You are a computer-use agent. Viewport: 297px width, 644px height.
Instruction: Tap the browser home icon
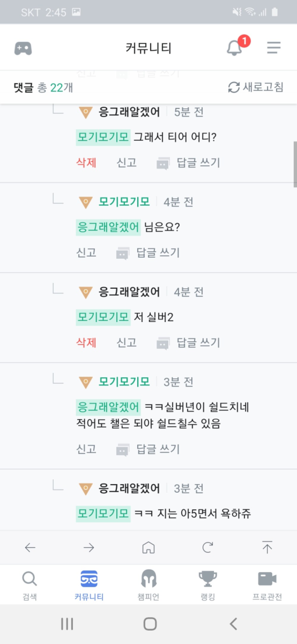tap(148, 547)
